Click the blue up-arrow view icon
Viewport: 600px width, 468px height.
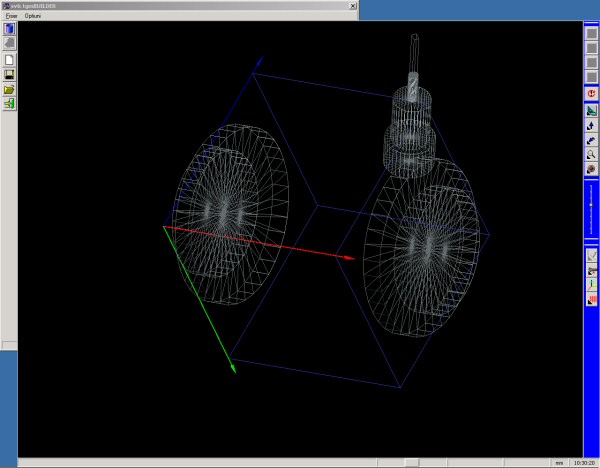tap(592, 126)
